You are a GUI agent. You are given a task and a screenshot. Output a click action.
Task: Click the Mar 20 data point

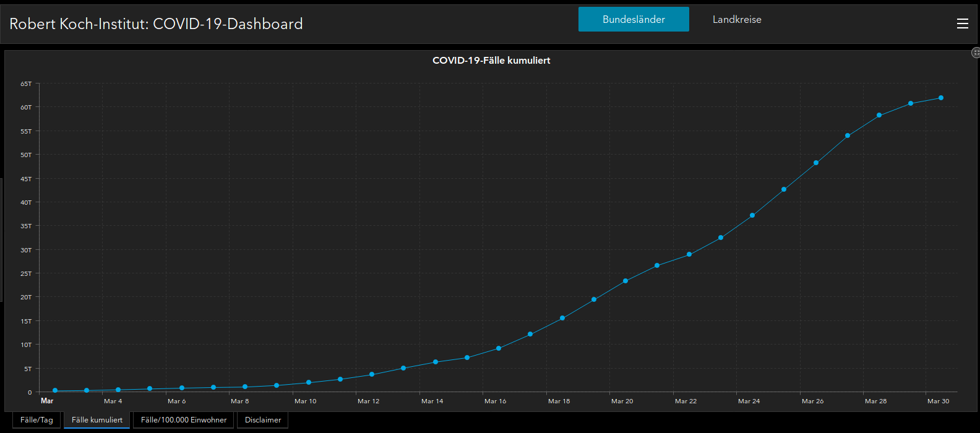[625, 281]
